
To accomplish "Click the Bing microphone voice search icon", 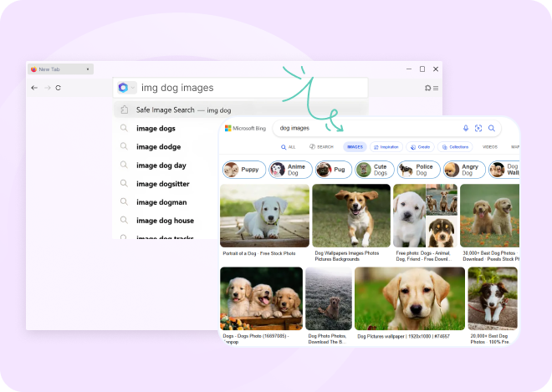I will (x=466, y=128).
